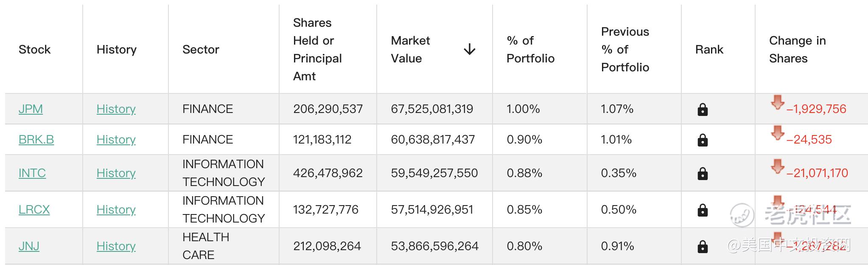Viewport: 868px width, 265px height.
Task: Click red down arrow beside -21,071,170
Action: tap(778, 166)
